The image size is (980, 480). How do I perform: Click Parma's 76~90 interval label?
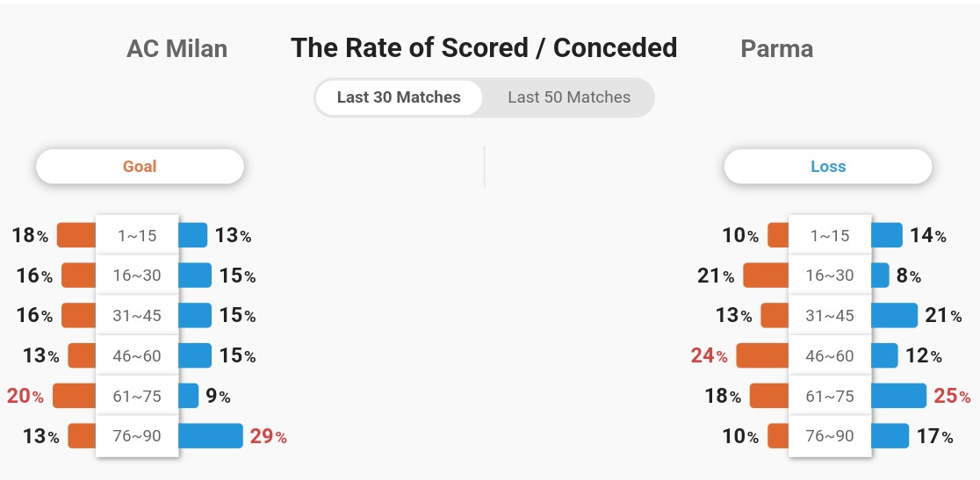pyautogui.click(x=830, y=435)
